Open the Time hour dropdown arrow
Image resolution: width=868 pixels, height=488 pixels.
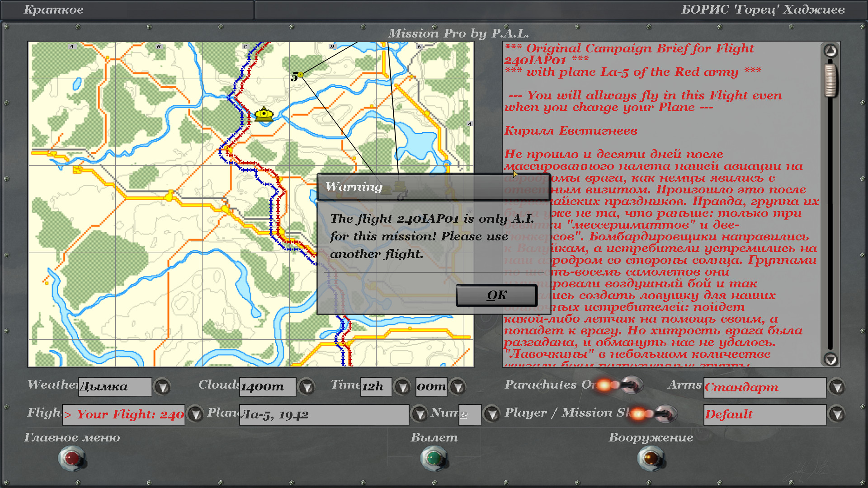coord(402,387)
